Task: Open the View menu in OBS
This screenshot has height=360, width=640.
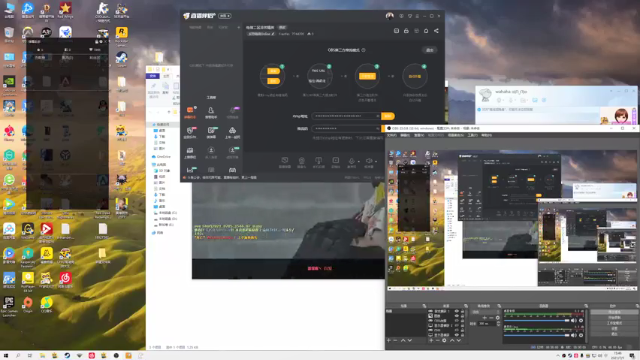Action: click(419, 135)
